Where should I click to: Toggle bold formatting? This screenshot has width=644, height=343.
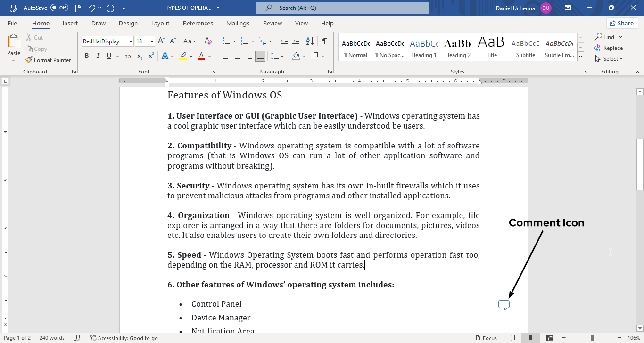pyautogui.click(x=87, y=56)
